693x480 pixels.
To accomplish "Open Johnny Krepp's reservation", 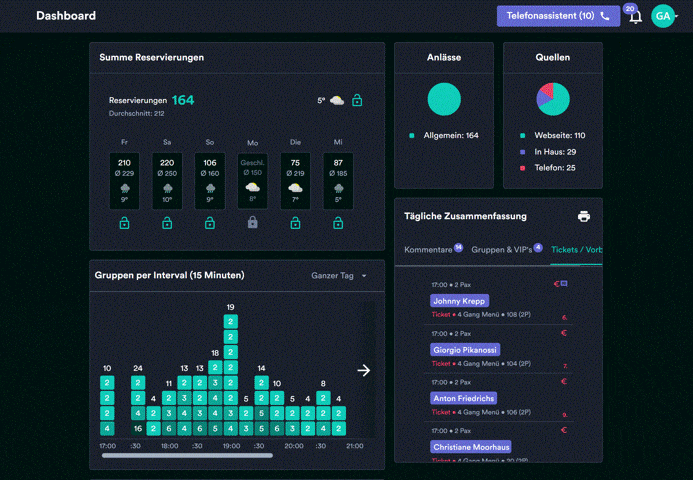I will [x=459, y=301].
